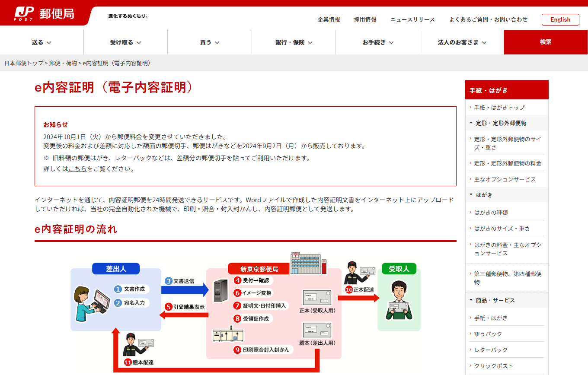Open the 送る dropdown menu
Viewport: 588px width, 375px height.
[42, 42]
